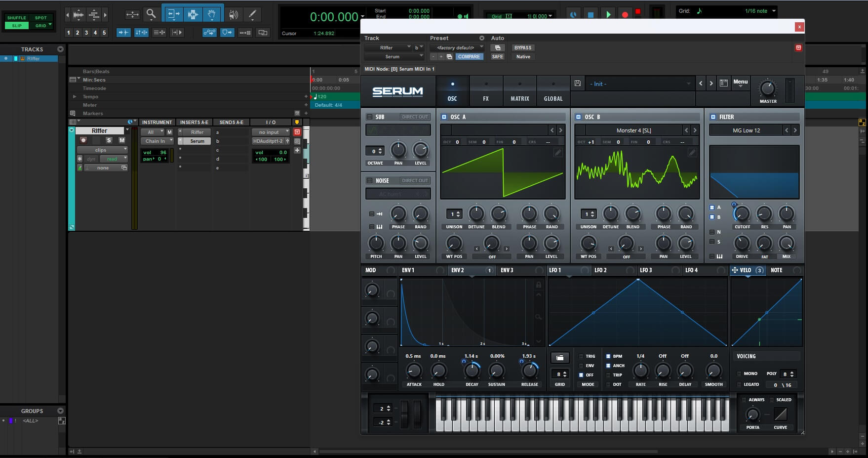Solo the Riffer track

point(109,140)
